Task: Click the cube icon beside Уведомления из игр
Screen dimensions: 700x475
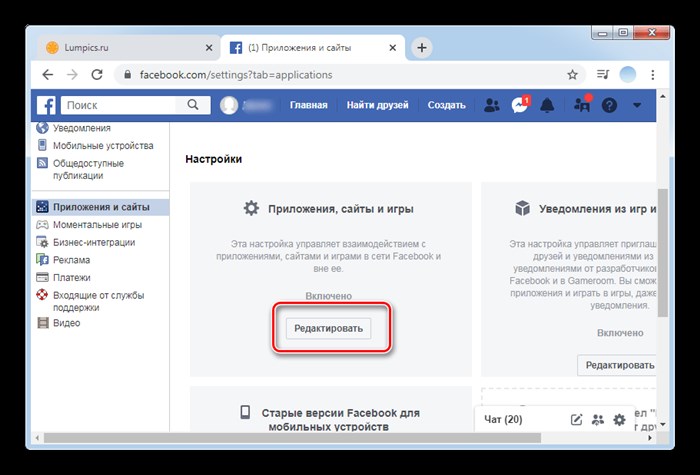Action: coord(522,208)
